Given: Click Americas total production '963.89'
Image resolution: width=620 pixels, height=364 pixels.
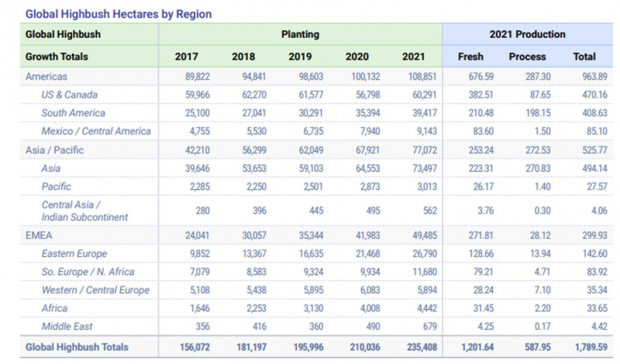Looking at the screenshot, I should pyautogui.click(x=594, y=76).
